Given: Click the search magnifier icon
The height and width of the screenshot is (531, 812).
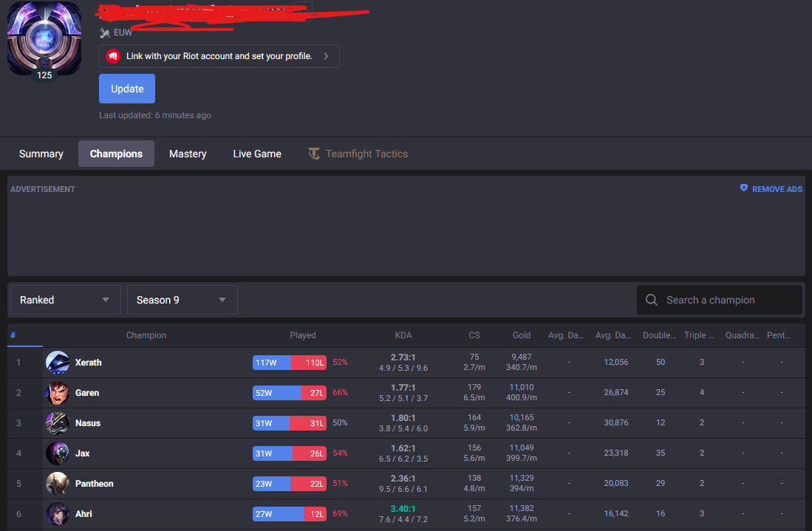Looking at the screenshot, I should pos(652,300).
